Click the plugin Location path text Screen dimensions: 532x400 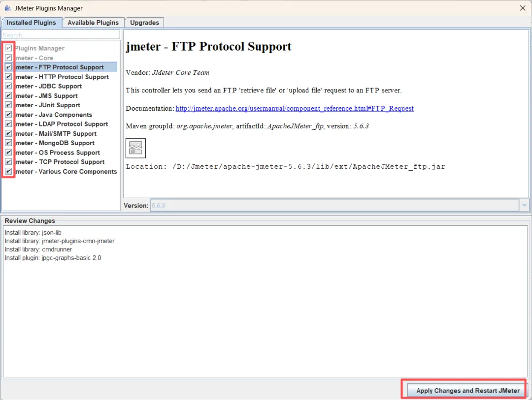pyautogui.click(x=285, y=166)
